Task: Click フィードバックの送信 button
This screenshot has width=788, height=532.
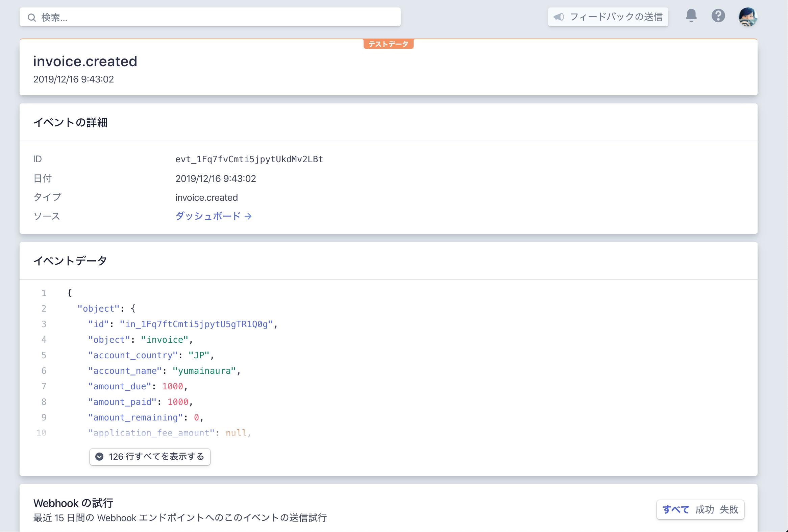Action: (608, 17)
